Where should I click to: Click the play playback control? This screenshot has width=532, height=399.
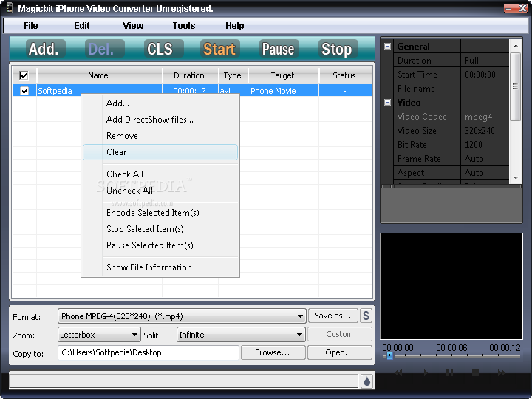426,373
